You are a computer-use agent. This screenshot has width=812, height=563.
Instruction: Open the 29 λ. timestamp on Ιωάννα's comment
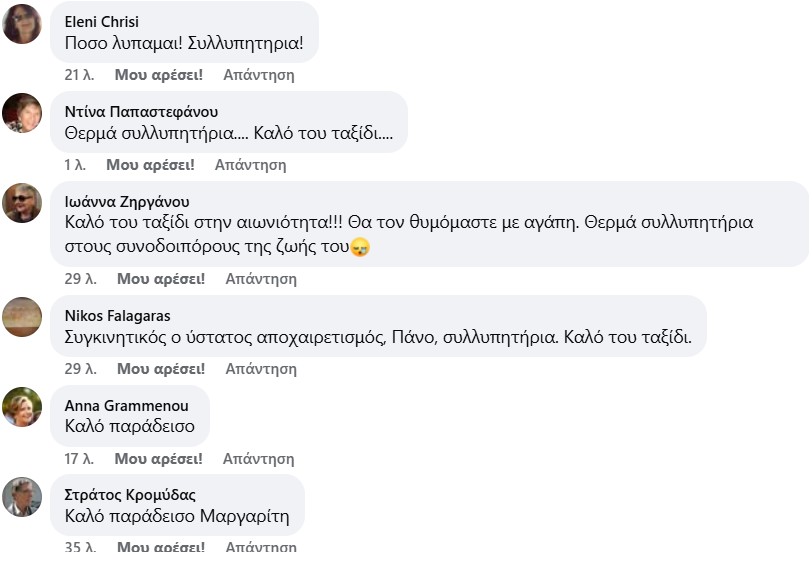79,279
